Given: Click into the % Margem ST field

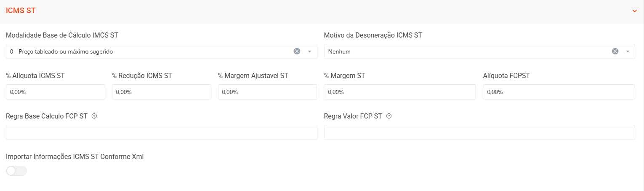Looking at the screenshot, I should 399,92.
